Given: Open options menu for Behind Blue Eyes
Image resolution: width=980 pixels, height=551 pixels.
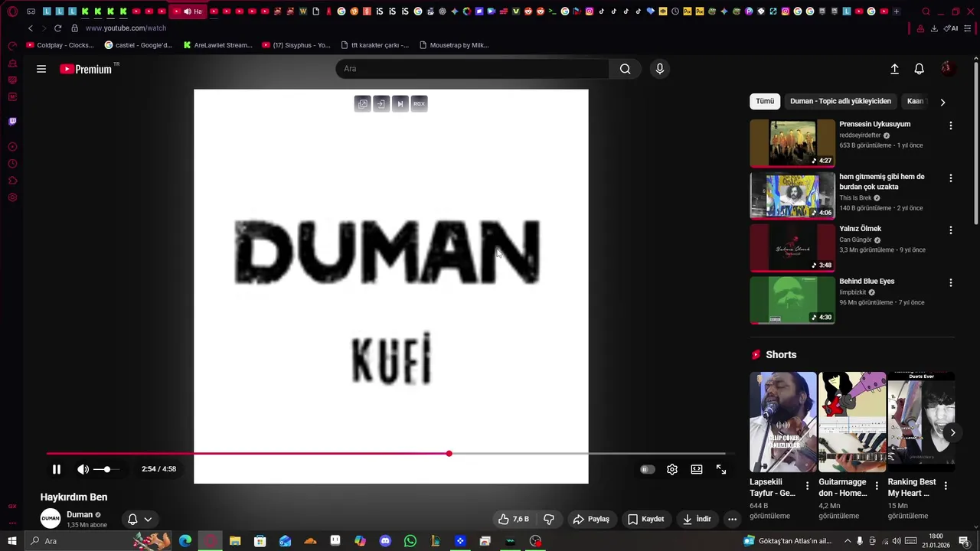Looking at the screenshot, I should (951, 282).
